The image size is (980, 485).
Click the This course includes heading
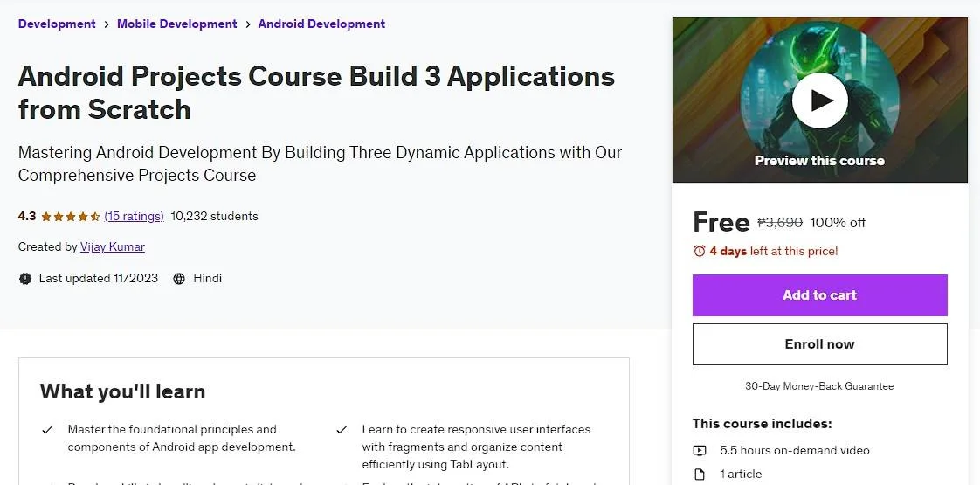(x=762, y=424)
